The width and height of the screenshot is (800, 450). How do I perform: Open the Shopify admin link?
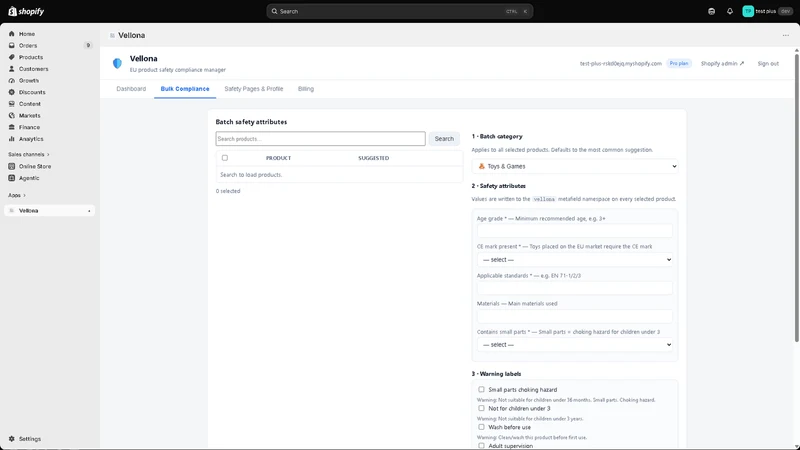722,63
